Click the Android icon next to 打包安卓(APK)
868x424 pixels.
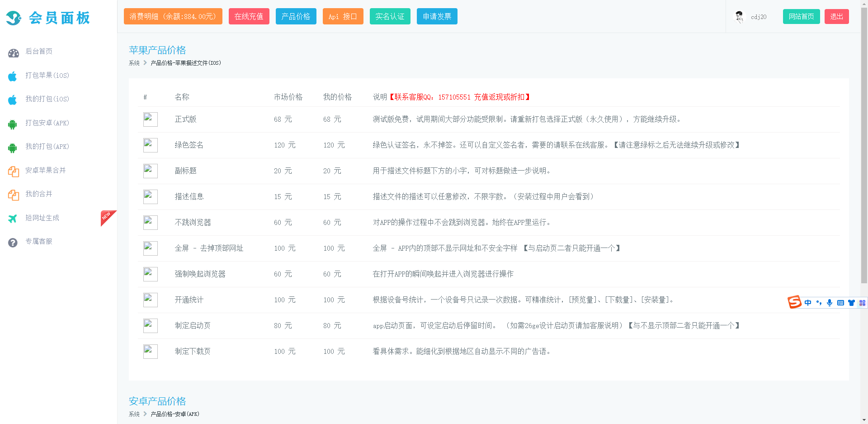pyautogui.click(x=13, y=124)
